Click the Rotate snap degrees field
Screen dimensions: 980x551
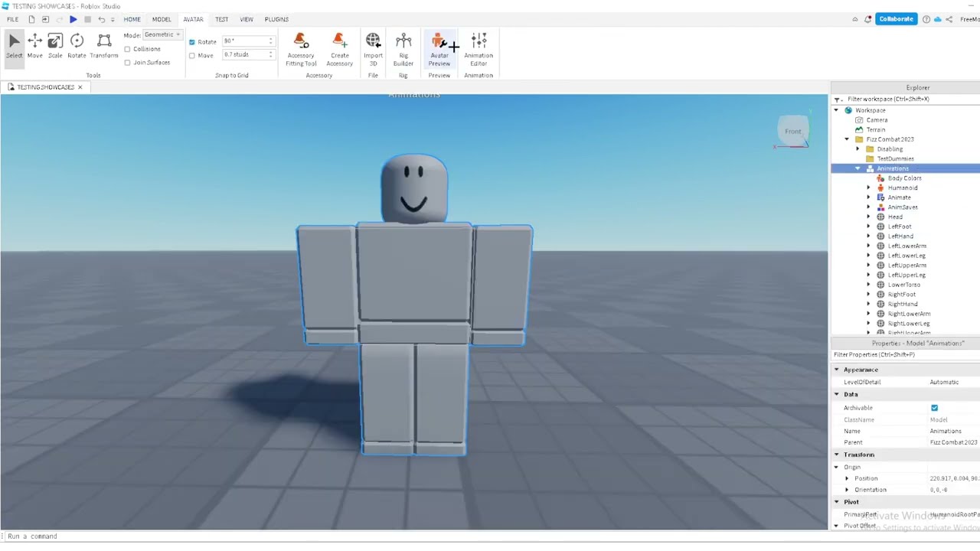247,41
